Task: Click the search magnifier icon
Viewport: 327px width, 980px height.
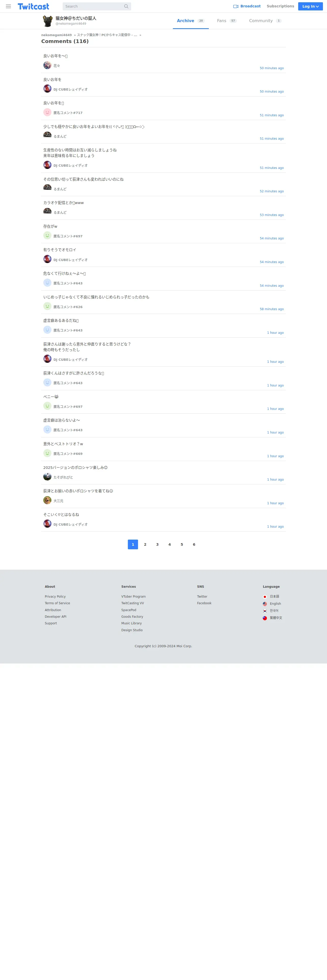Action: [126, 6]
